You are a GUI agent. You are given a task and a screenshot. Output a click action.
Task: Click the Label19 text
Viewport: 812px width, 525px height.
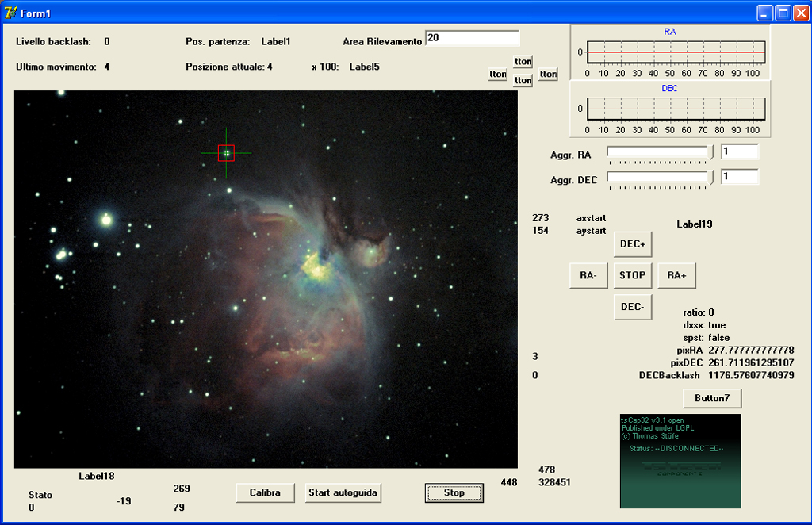[x=695, y=224]
